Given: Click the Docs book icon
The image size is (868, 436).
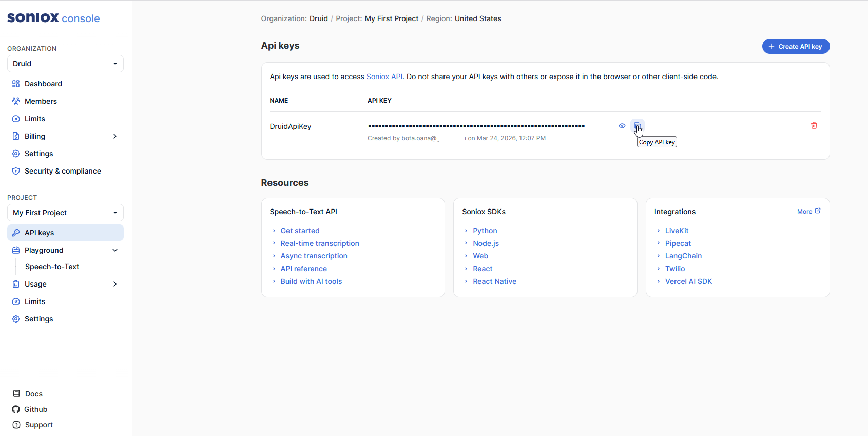Looking at the screenshot, I should [16, 394].
